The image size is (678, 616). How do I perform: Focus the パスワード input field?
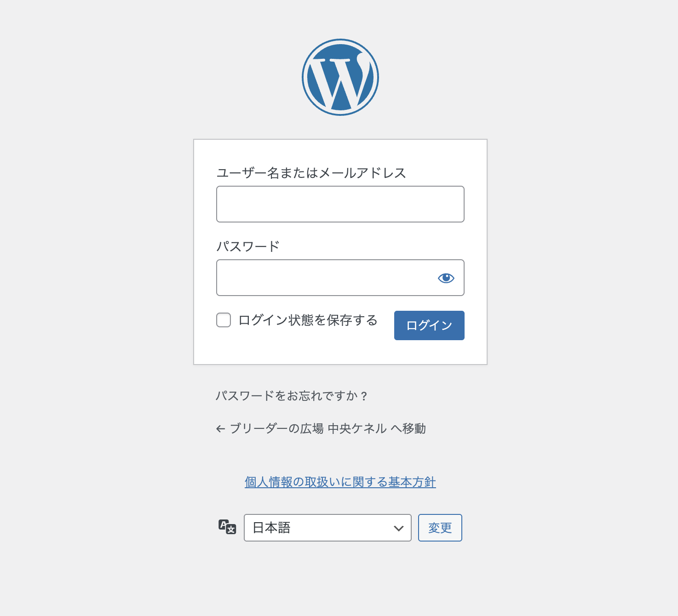click(x=340, y=278)
